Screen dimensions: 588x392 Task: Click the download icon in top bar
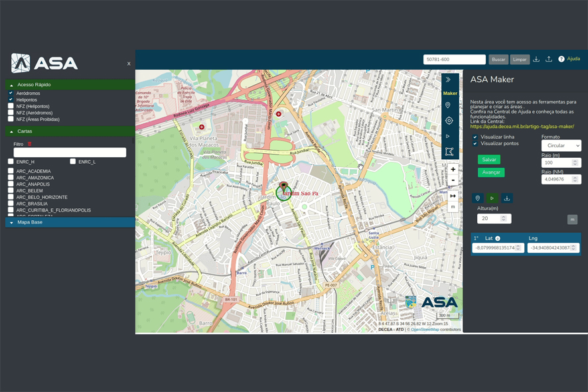(x=536, y=59)
